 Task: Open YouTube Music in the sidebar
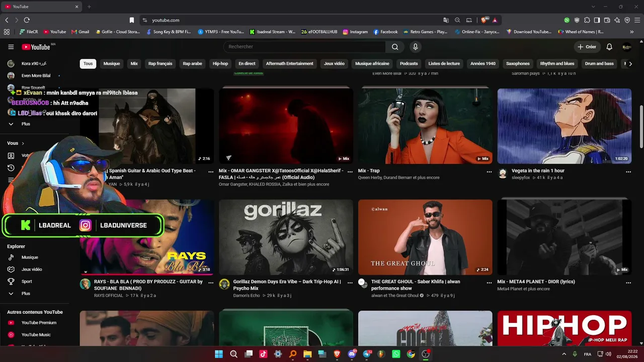coord(36,335)
